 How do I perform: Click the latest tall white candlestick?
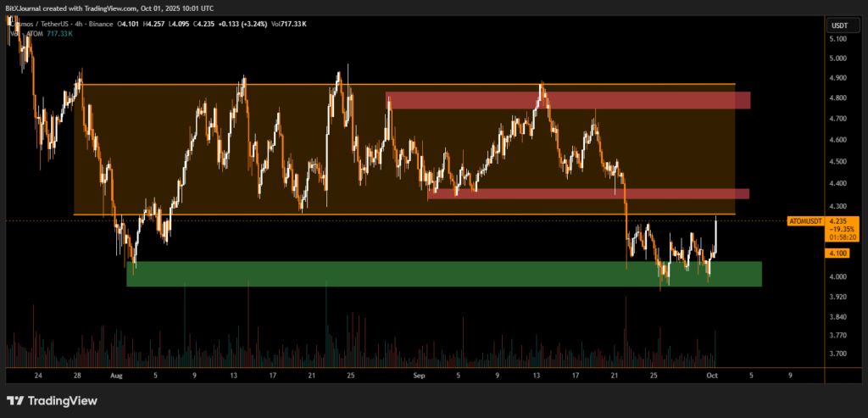pyautogui.click(x=717, y=236)
